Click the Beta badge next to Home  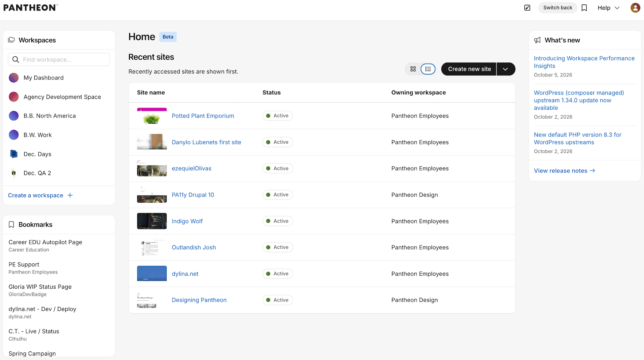pyautogui.click(x=168, y=37)
